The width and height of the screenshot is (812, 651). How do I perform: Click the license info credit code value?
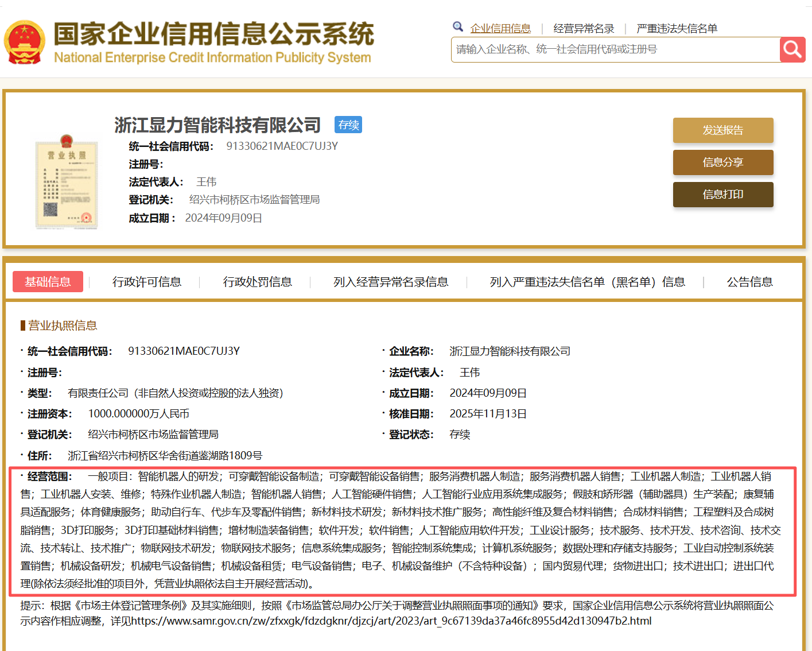tap(184, 351)
